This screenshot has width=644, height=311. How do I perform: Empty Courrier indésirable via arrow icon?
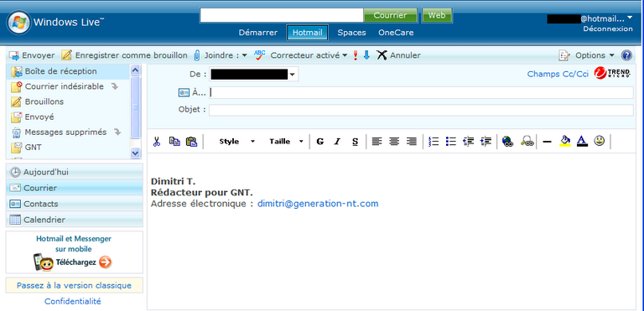click(x=115, y=86)
